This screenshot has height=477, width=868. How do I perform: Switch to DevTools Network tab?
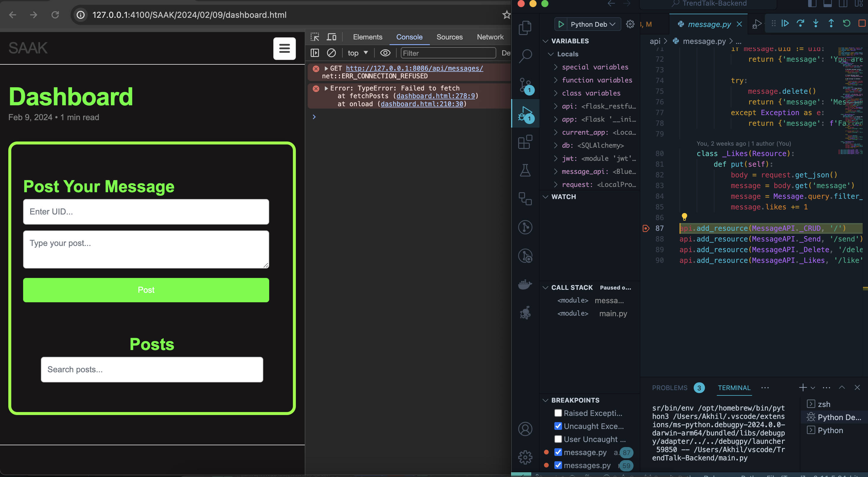point(490,37)
